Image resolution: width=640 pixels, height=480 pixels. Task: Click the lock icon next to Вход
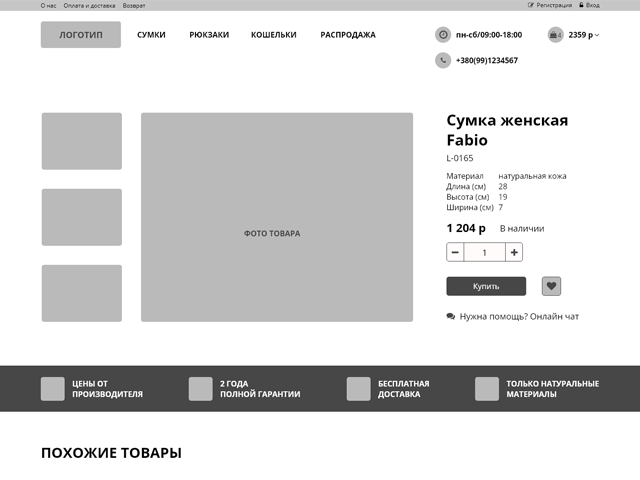[x=581, y=5]
